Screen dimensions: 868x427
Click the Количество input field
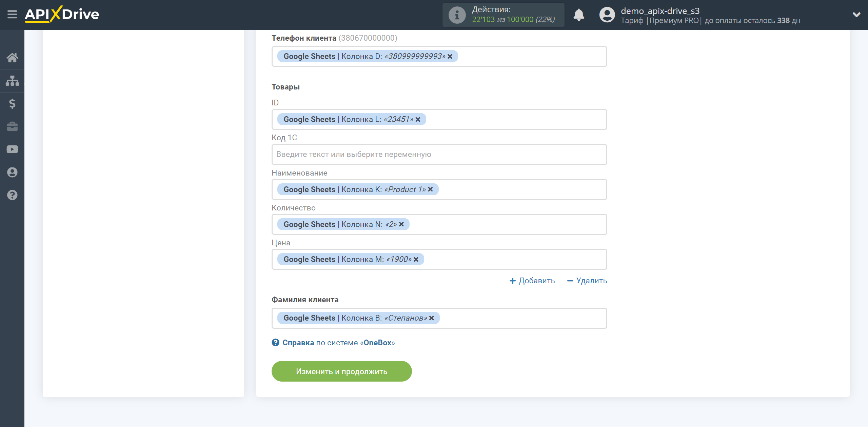coord(439,224)
